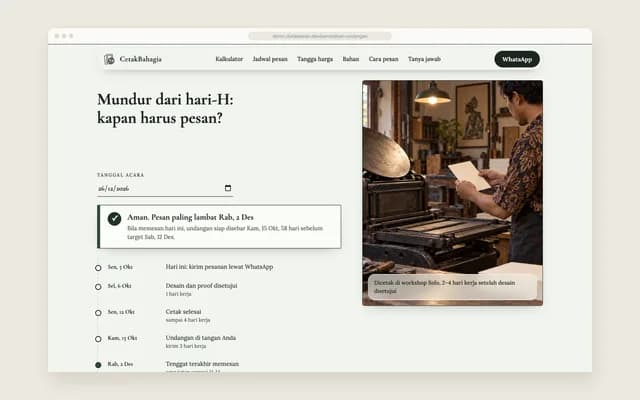Select the Kam, 15 Okt timeline marker

(98, 339)
